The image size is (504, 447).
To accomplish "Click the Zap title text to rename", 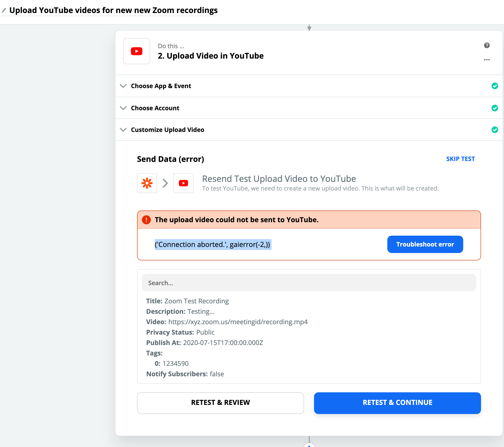I will [113, 10].
